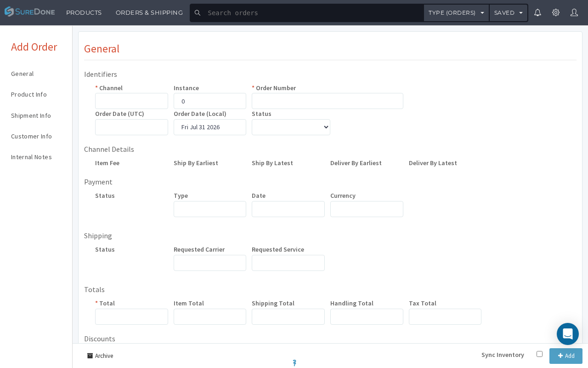
Task: Click the Channel input field
Action: tap(131, 101)
